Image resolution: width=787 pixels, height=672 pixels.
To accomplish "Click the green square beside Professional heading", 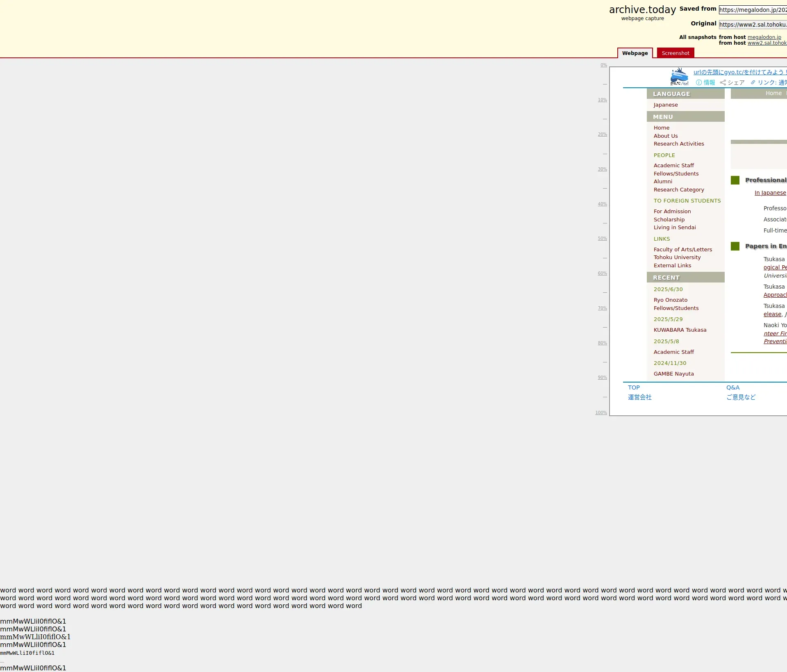I will click(x=735, y=180).
